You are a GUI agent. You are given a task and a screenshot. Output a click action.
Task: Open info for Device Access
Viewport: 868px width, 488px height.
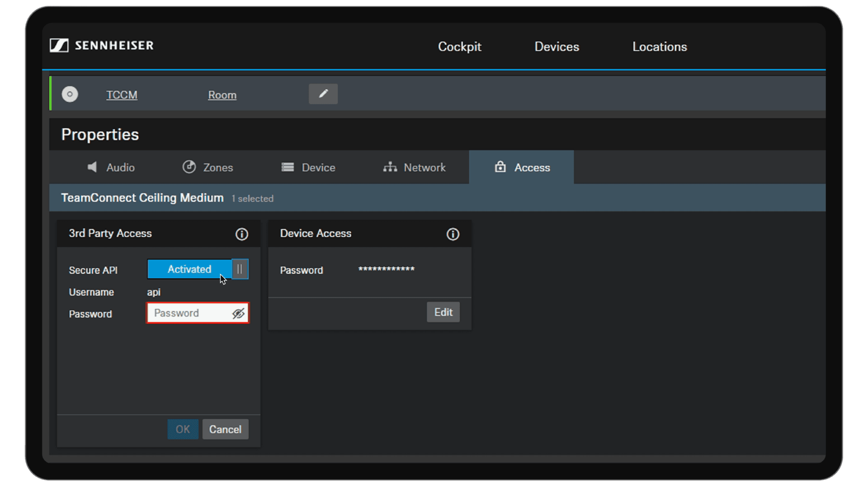pos(453,234)
